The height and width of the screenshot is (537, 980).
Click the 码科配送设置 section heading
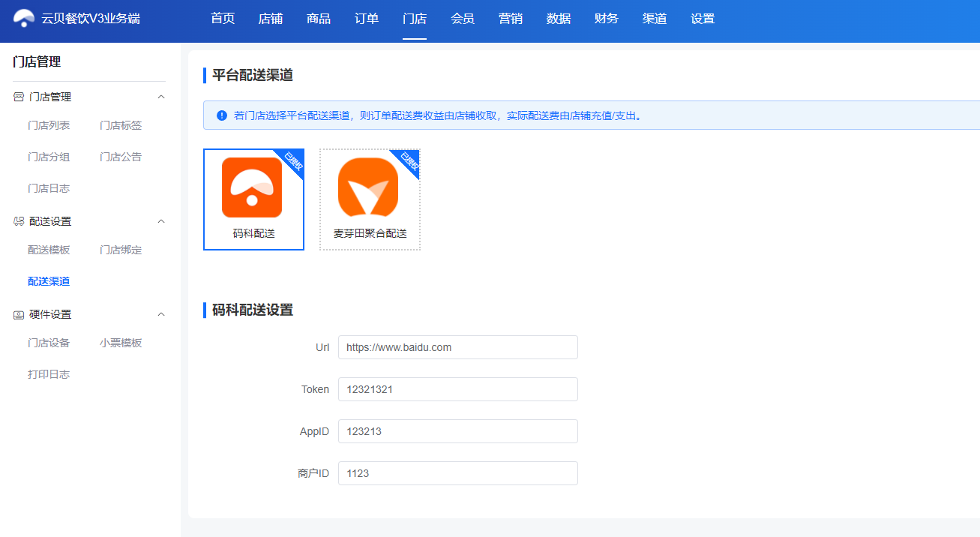(253, 310)
